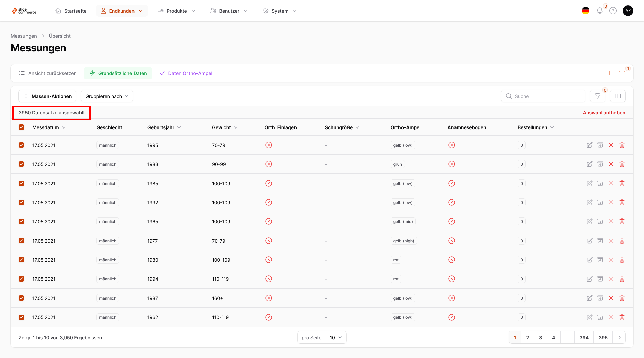Click the orange plus icon to add a view
Screen dimensions: 644x358
pos(609,73)
